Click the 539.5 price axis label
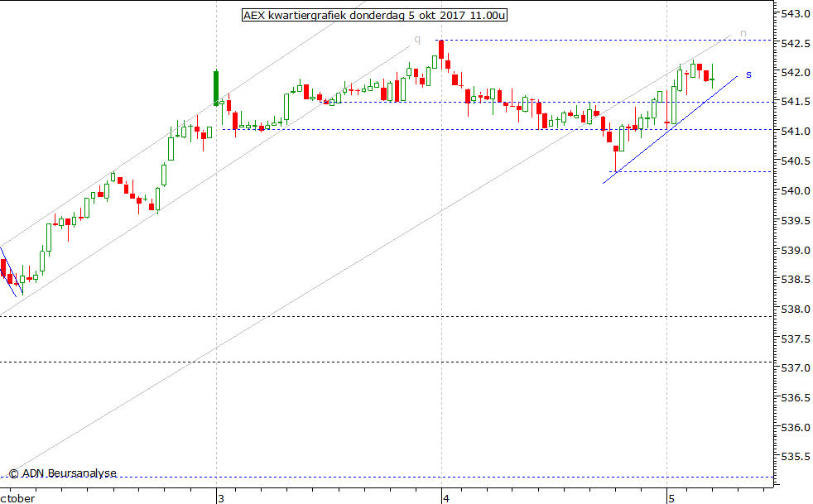Viewport: 813px width, 504px height. click(796, 220)
